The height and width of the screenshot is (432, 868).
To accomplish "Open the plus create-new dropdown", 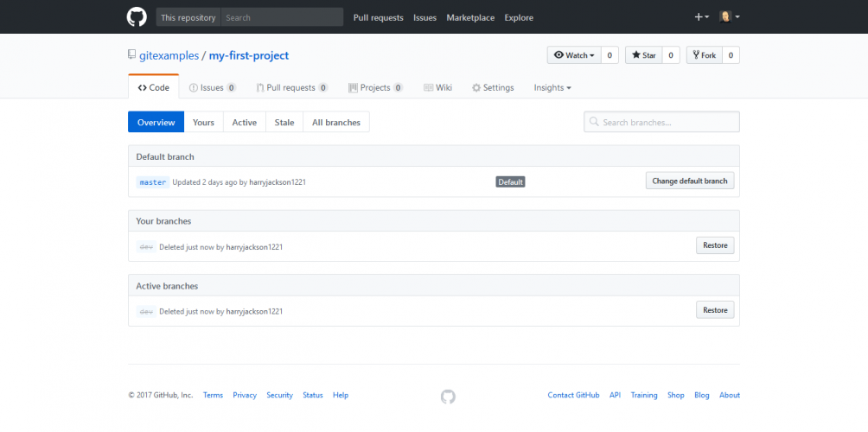I will coord(701,17).
